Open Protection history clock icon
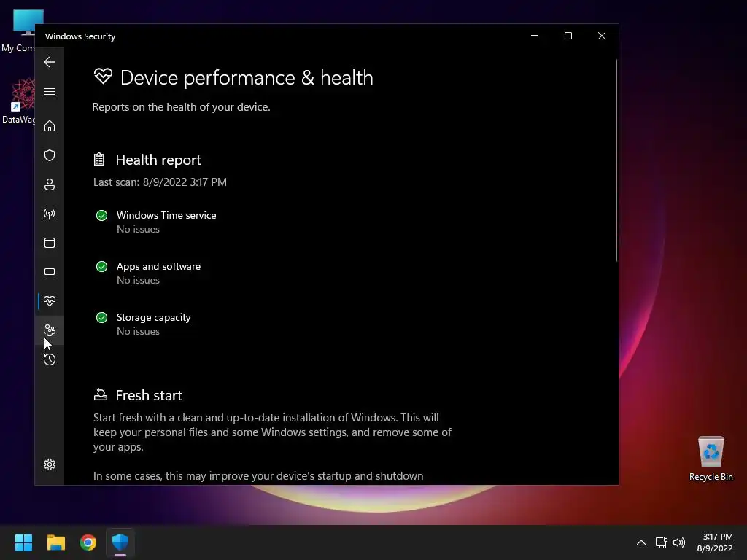This screenshot has width=747, height=560. click(x=50, y=359)
